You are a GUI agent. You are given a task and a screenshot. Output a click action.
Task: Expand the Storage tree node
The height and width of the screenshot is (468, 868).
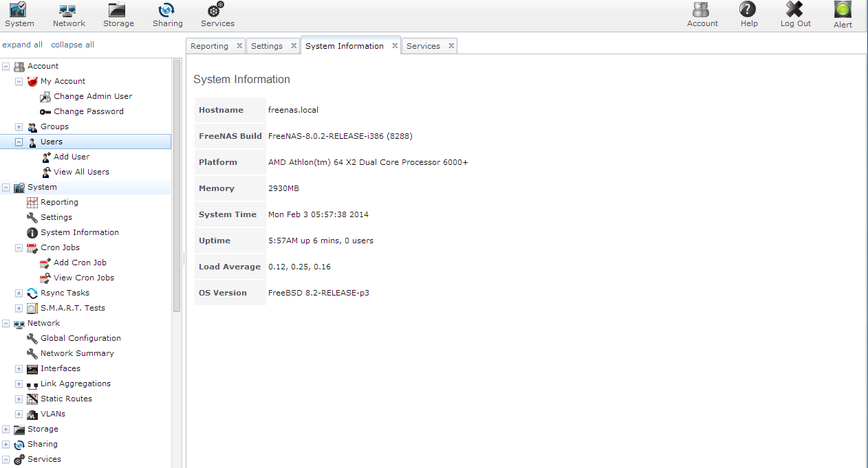[x=6, y=429]
